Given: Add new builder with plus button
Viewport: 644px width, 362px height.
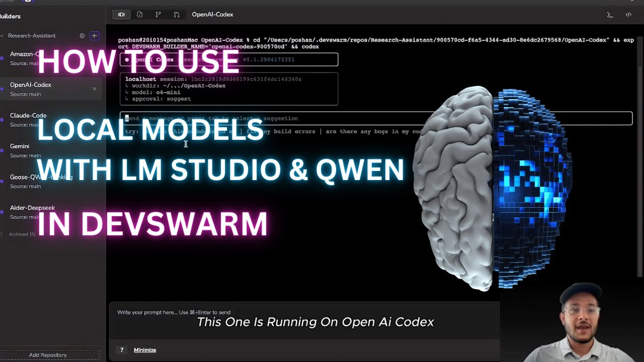Looking at the screenshot, I should (94, 36).
